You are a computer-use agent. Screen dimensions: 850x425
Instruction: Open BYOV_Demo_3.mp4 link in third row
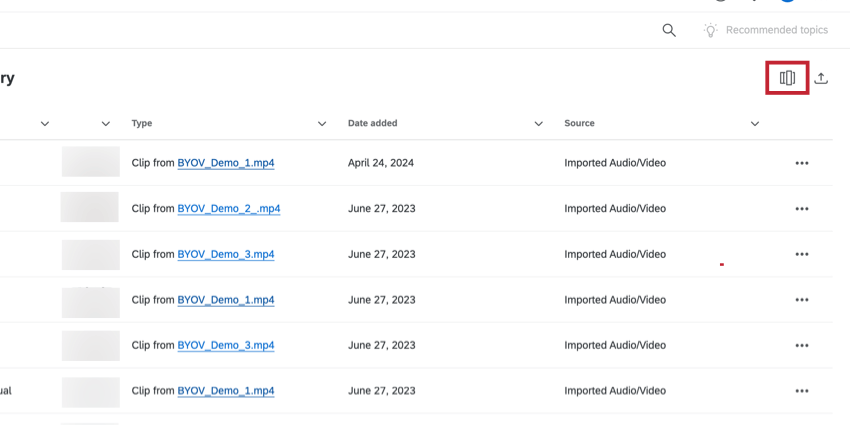coord(225,255)
